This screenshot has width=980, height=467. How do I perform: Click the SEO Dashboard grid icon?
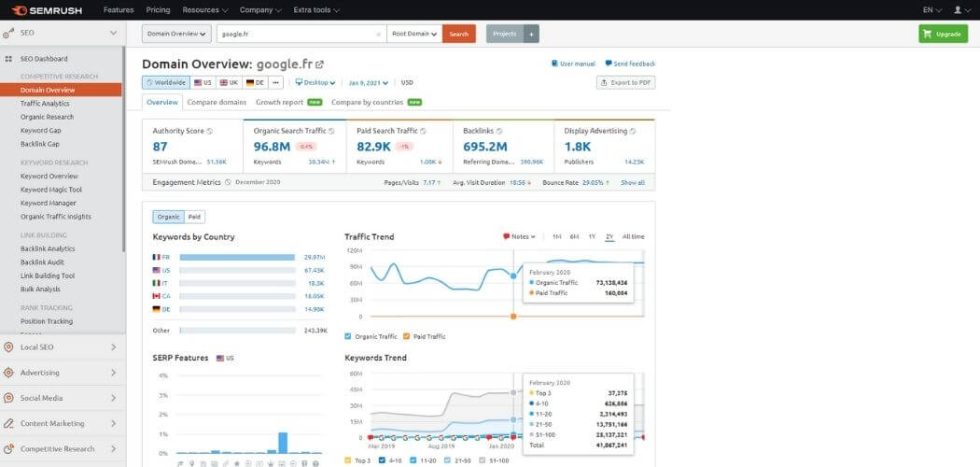click(x=8, y=59)
